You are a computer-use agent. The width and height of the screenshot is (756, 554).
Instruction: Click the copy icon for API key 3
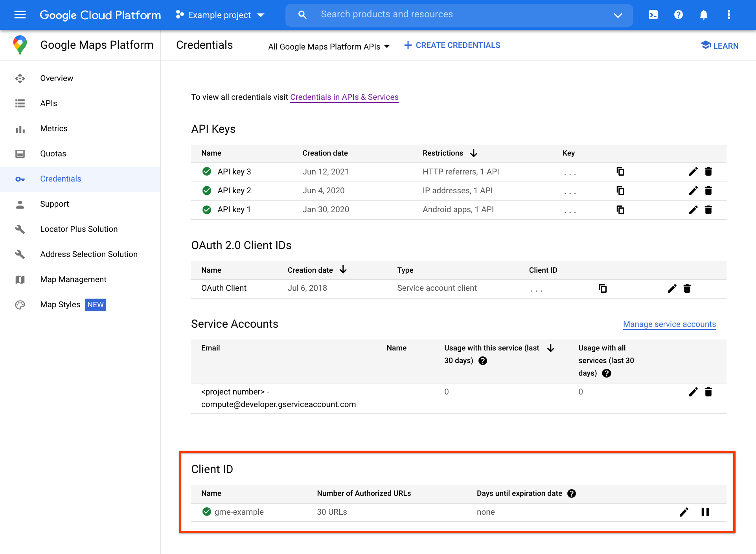(621, 171)
